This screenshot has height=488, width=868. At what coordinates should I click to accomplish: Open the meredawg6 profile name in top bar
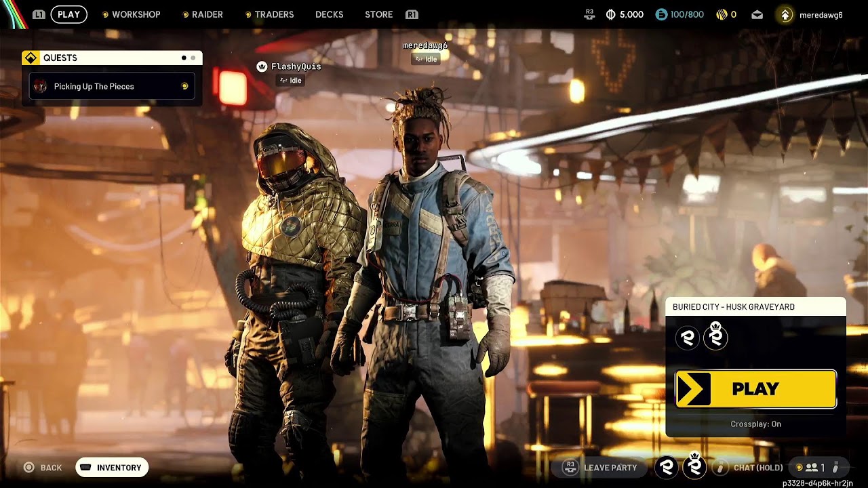pos(821,15)
